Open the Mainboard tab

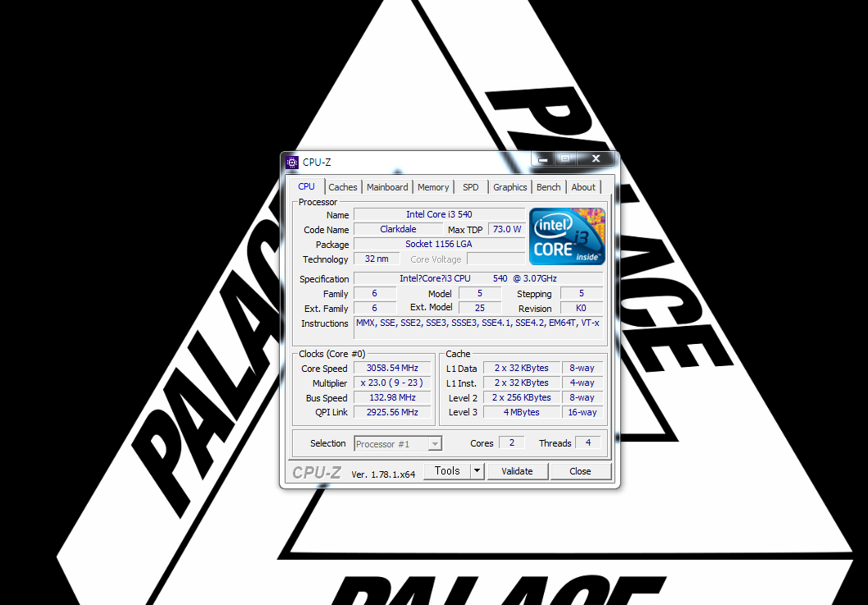pyautogui.click(x=387, y=187)
